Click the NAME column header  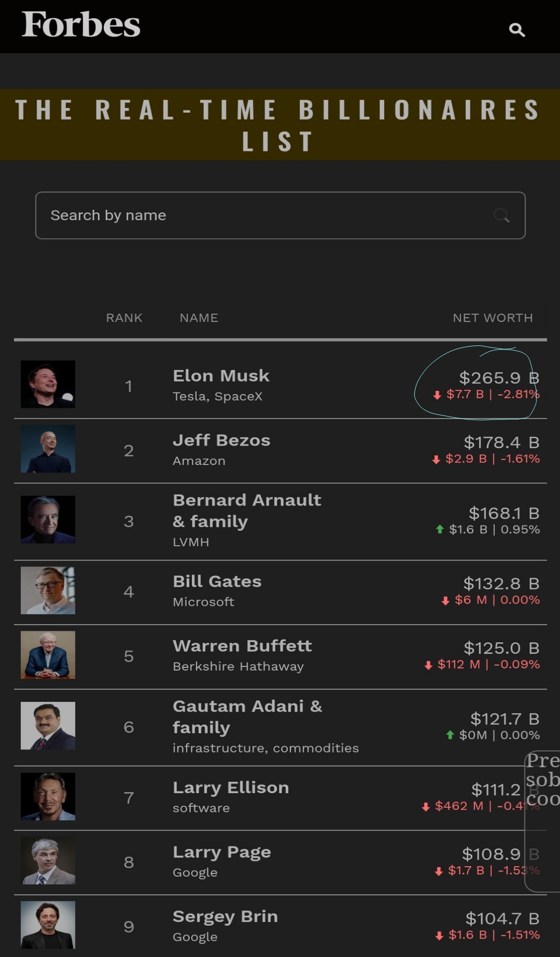click(x=199, y=318)
